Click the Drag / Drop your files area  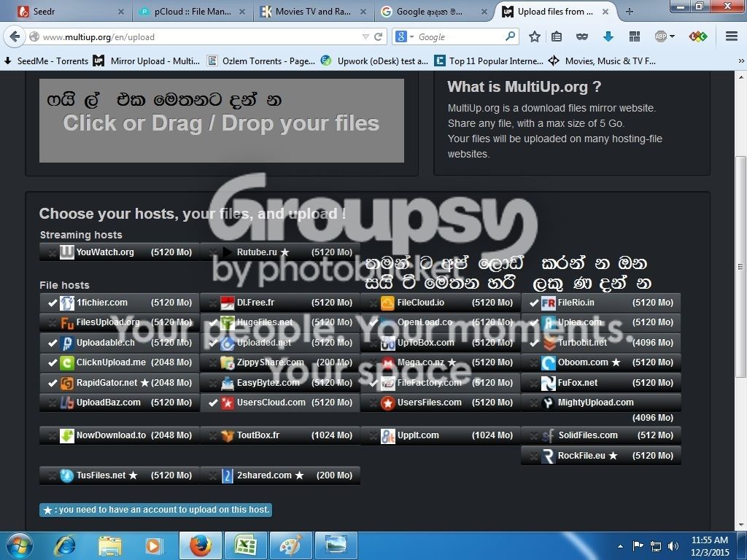click(x=222, y=120)
